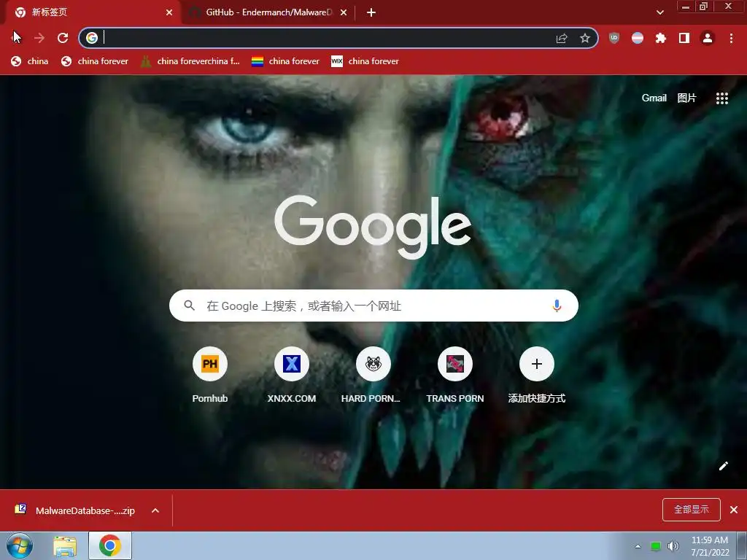The width and height of the screenshot is (747, 560).
Task: Open the rainbow flag 'china forever' bookmark
Action: click(285, 61)
